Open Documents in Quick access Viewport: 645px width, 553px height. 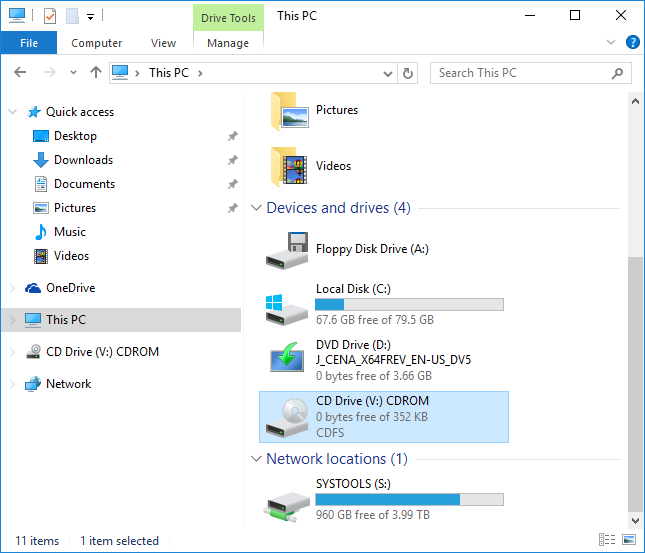pos(84,184)
